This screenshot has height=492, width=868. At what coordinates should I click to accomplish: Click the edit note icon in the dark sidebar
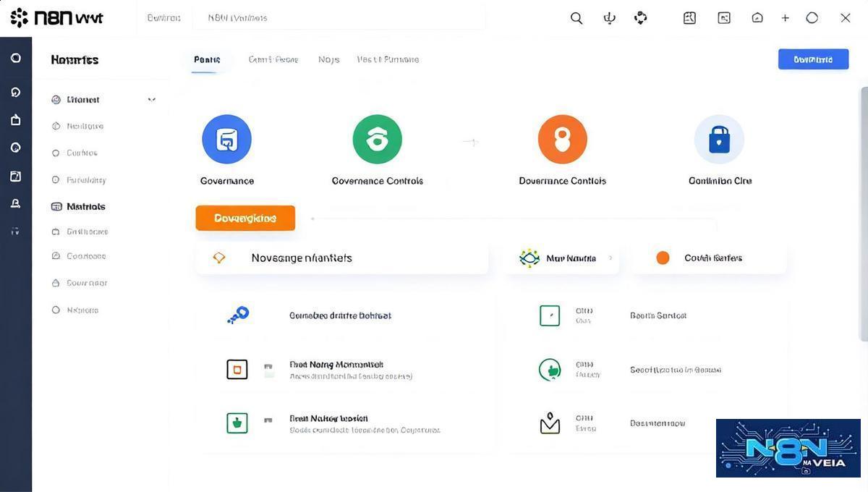click(16, 176)
